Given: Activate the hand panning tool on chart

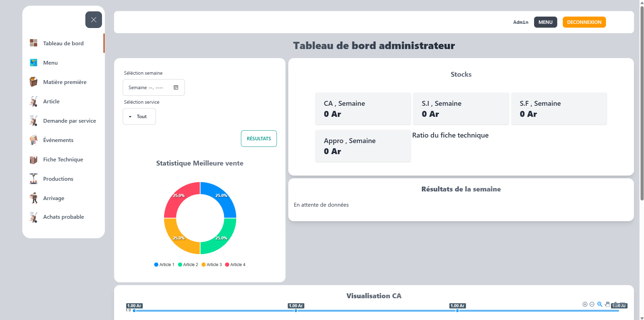Looking at the screenshot, I should 607,304.
